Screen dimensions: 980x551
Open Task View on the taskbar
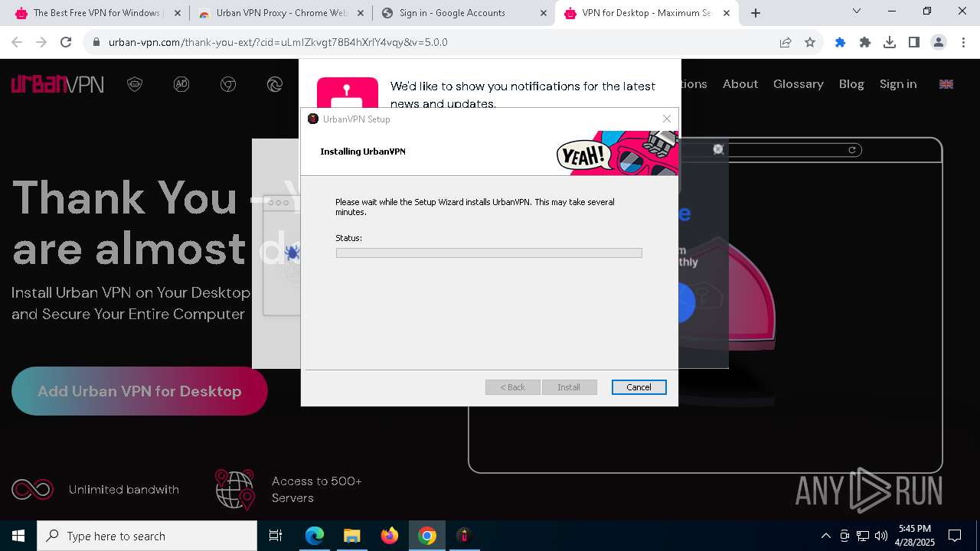276,536
